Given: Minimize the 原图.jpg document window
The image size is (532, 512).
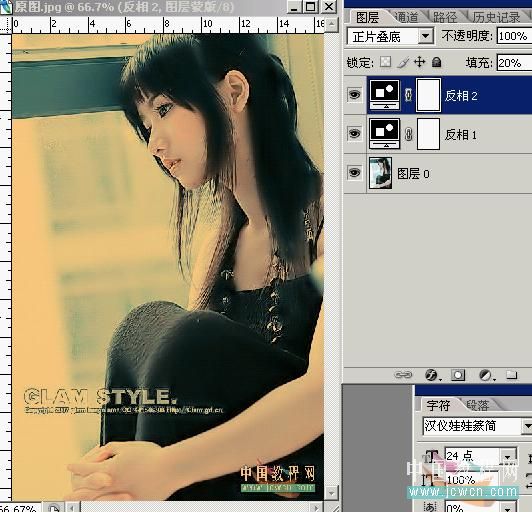Looking at the screenshot, I should [294, 7].
